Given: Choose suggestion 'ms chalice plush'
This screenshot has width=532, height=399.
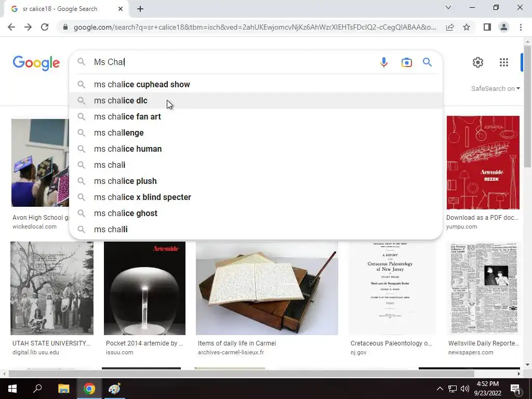Looking at the screenshot, I should pyautogui.click(x=256, y=181).
